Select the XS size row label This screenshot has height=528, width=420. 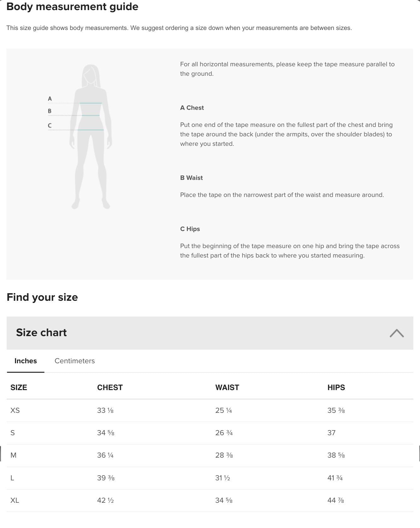tap(15, 410)
